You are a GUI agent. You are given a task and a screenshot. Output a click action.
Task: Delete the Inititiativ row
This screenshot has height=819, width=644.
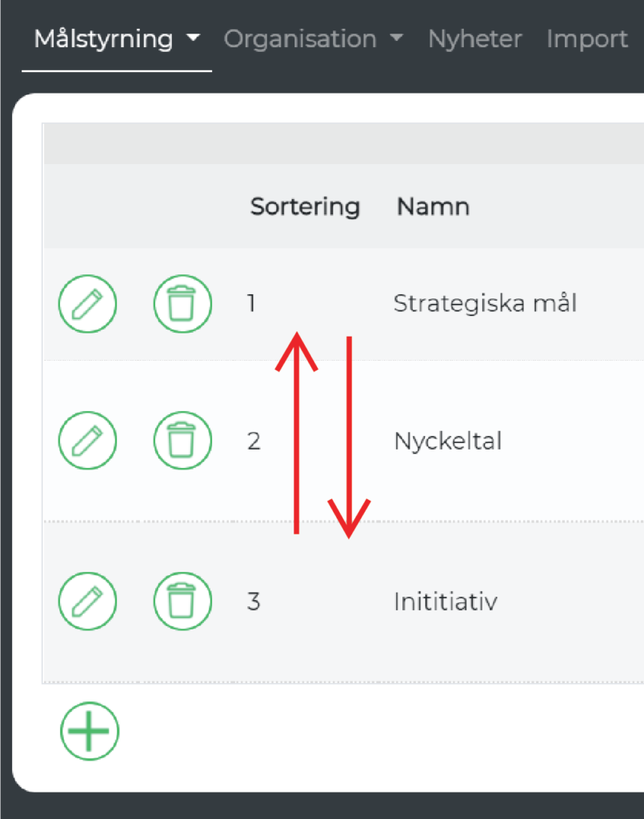[x=182, y=601]
